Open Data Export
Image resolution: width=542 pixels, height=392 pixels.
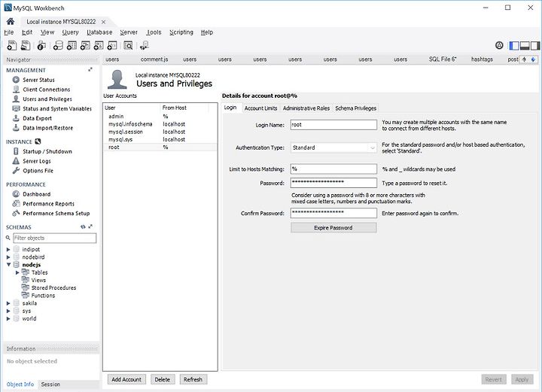(x=37, y=118)
